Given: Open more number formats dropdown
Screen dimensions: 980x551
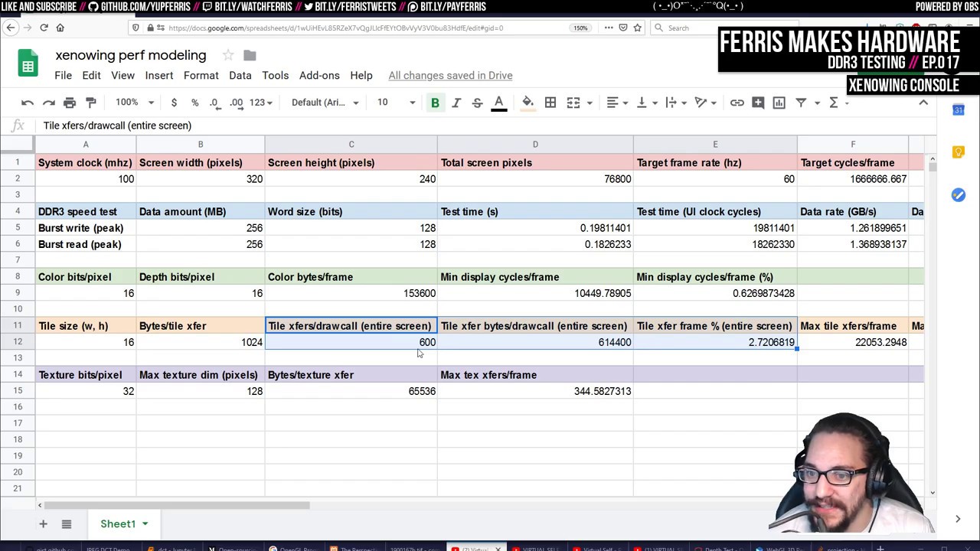Looking at the screenshot, I should 261,103.
